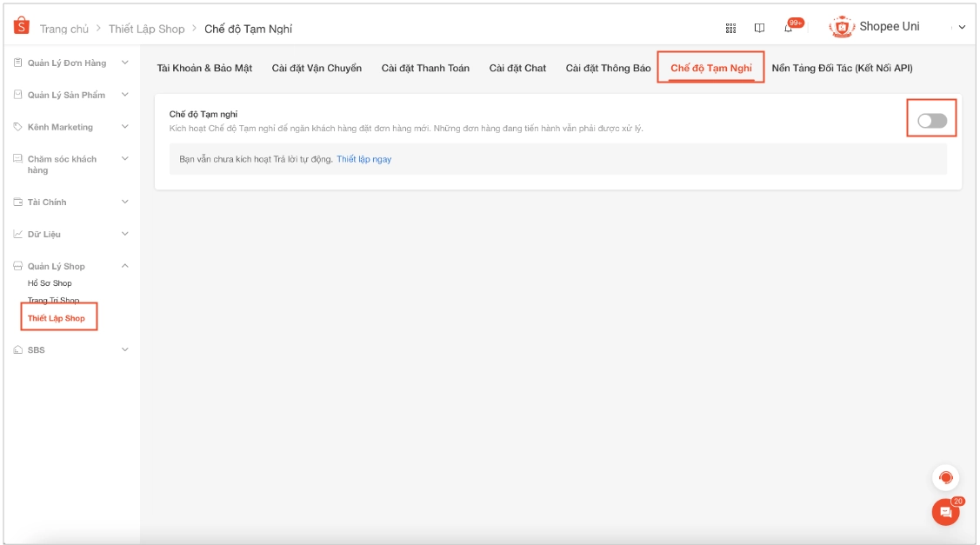Open Nền Tảng Đối Tác (Kết Nối API) tab

[842, 68]
